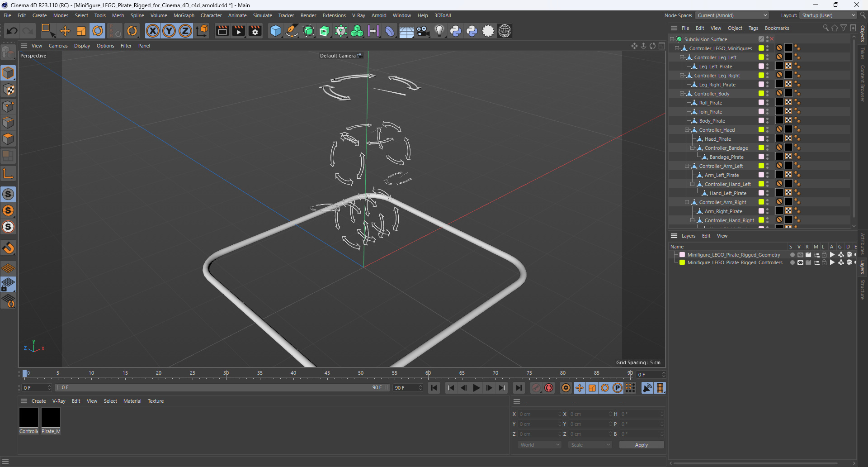Open the World coordinate dropdown
This screenshot has width=868, height=467.
coord(539,445)
